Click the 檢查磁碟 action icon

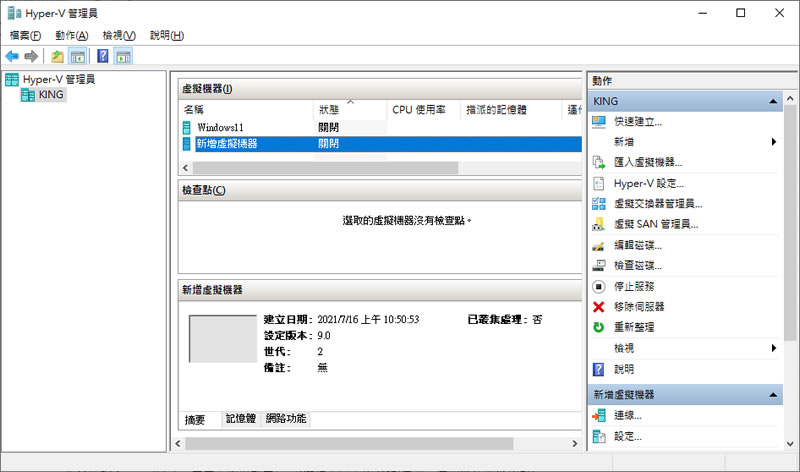point(599,265)
